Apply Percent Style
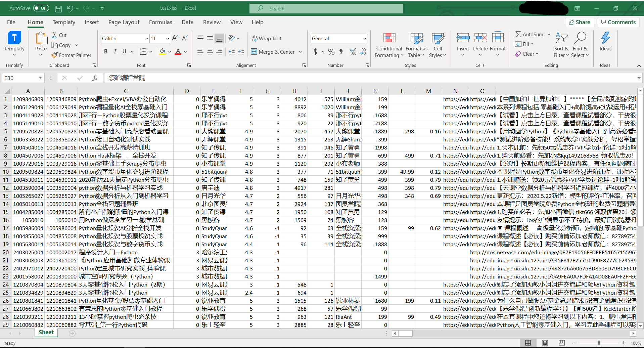 (x=331, y=52)
